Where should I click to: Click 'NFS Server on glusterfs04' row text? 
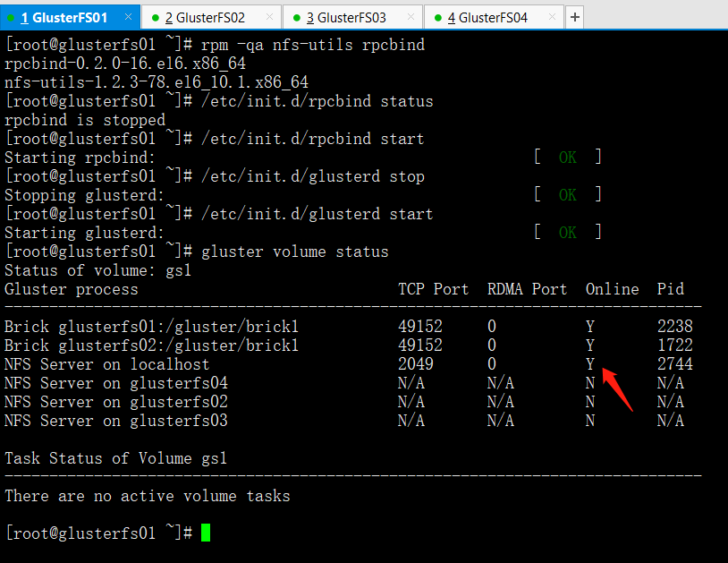tap(116, 383)
